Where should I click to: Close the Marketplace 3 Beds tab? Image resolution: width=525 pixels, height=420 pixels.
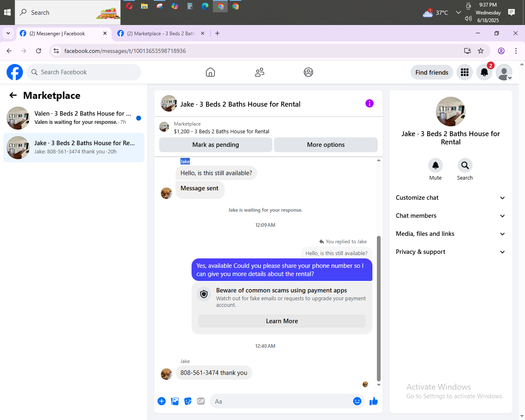point(203,33)
